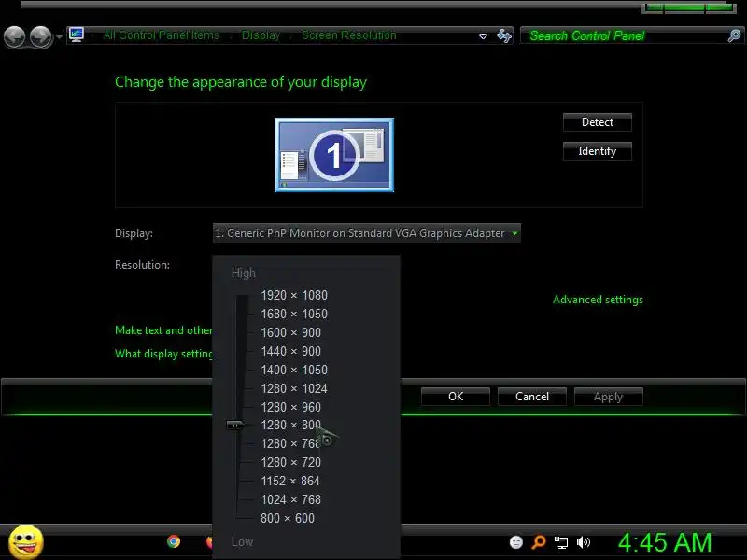This screenshot has height=560, width=747.
Task: Open the network tray icon
Action: click(x=561, y=542)
